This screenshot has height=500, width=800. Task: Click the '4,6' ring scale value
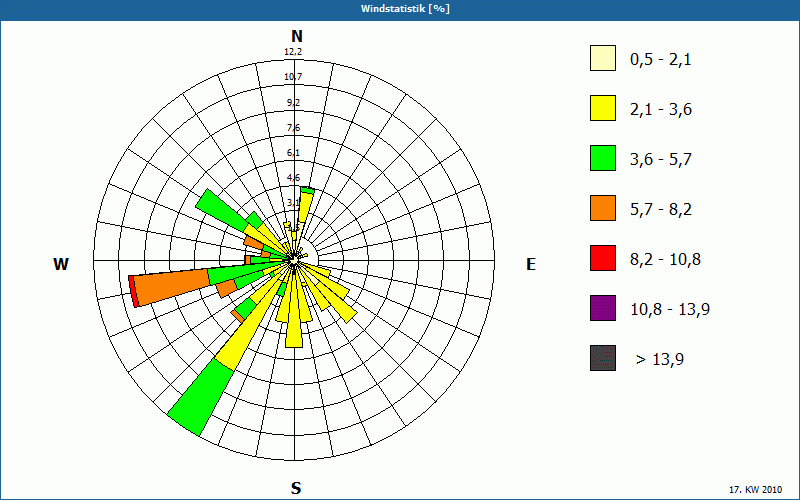tap(293, 178)
